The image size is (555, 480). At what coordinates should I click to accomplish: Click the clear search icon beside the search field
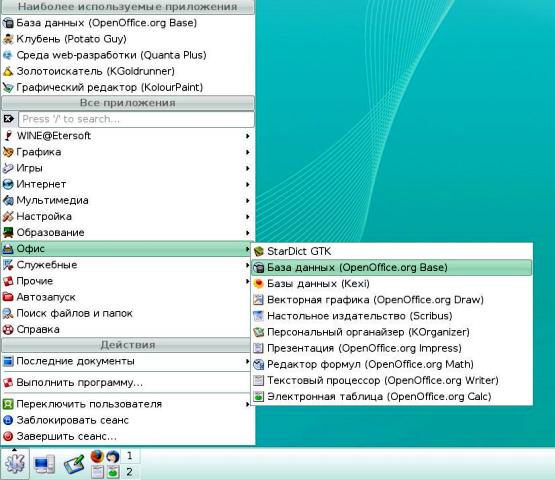pyautogui.click(x=9, y=119)
